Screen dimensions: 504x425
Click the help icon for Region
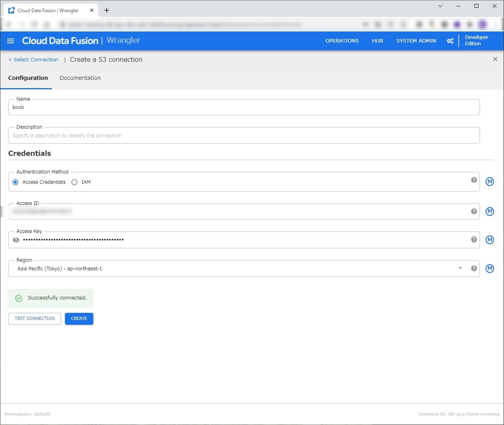474,269
